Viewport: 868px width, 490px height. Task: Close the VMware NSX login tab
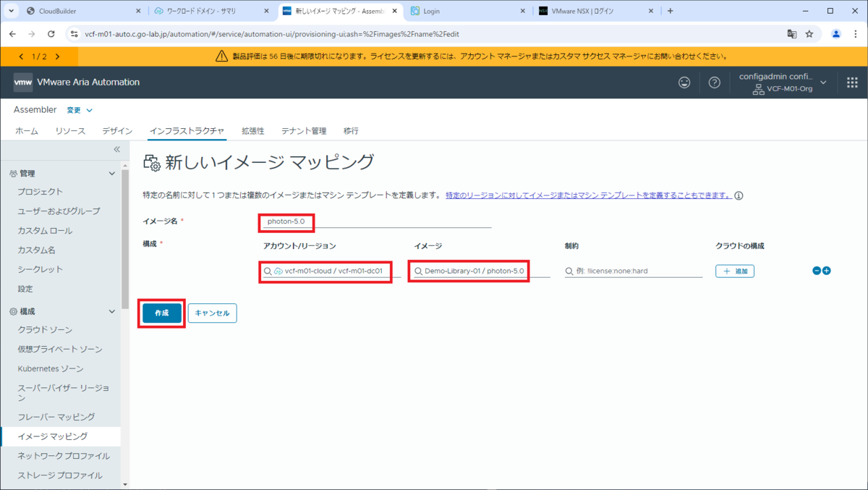[x=650, y=11]
